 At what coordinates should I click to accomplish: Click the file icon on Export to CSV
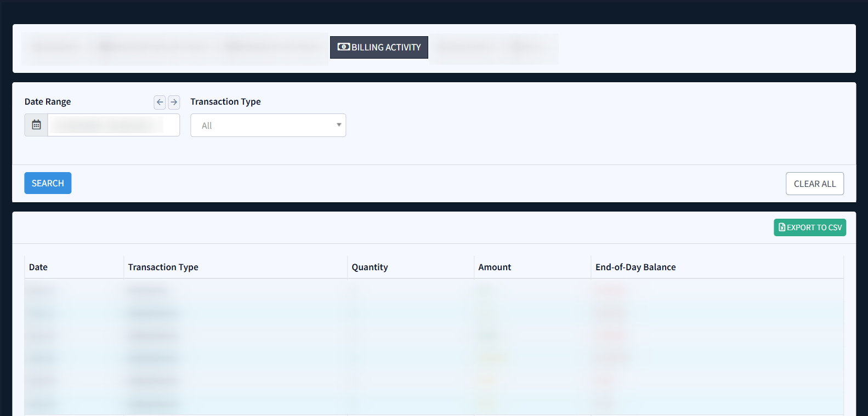(x=782, y=227)
